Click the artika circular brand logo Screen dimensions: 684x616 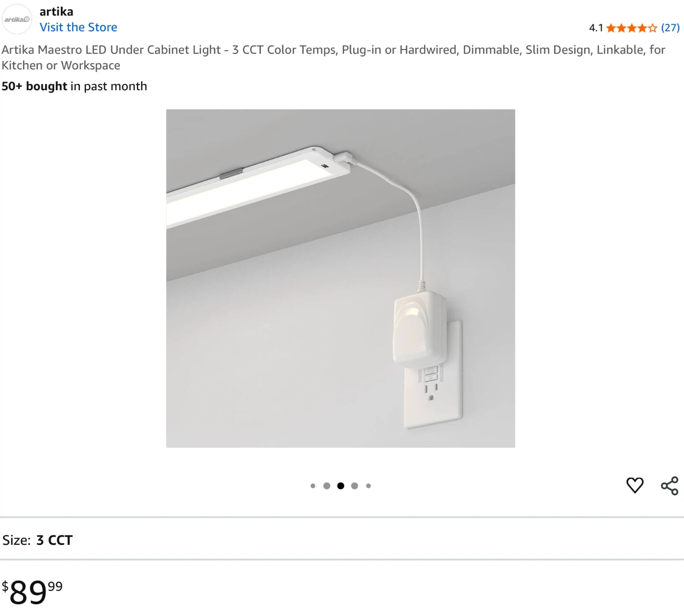click(x=17, y=19)
